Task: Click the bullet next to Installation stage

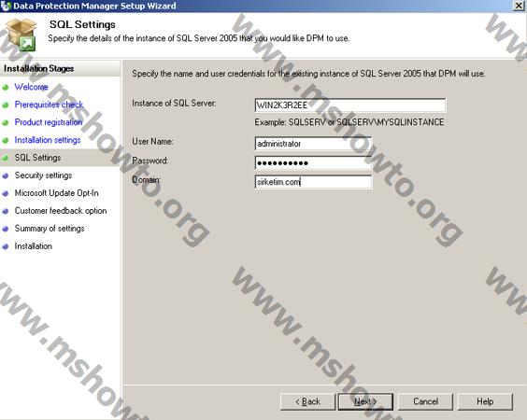Action: [5, 246]
